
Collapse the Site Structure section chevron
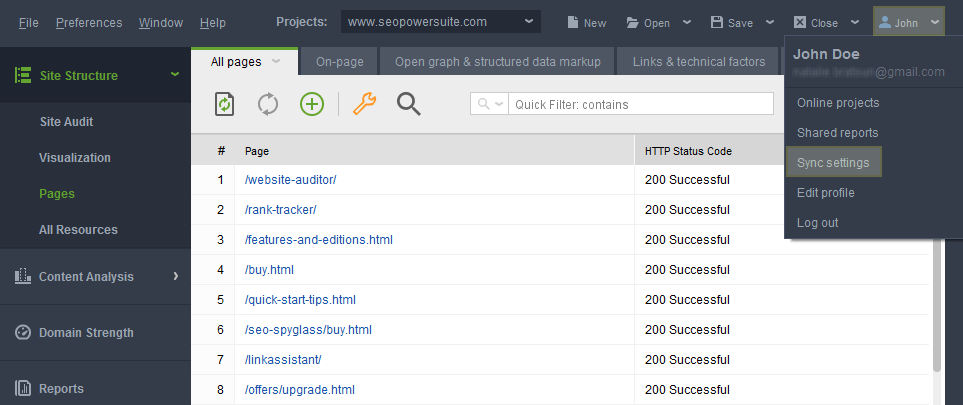point(175,74)
